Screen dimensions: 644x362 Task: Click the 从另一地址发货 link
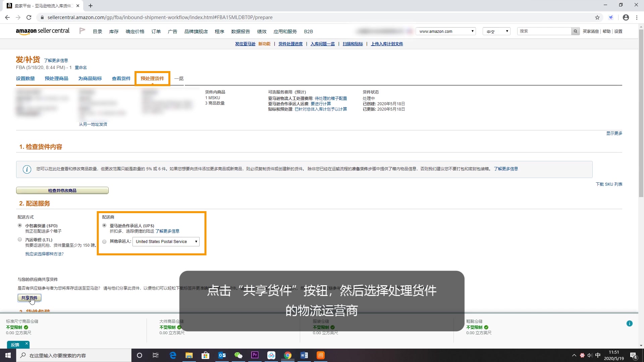pos(93,124)
